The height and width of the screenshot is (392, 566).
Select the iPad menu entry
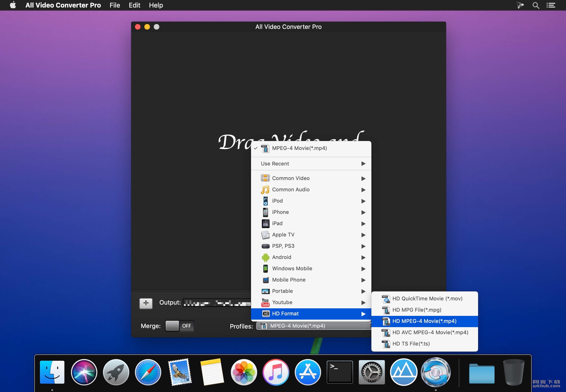click(x=311, y=223)
